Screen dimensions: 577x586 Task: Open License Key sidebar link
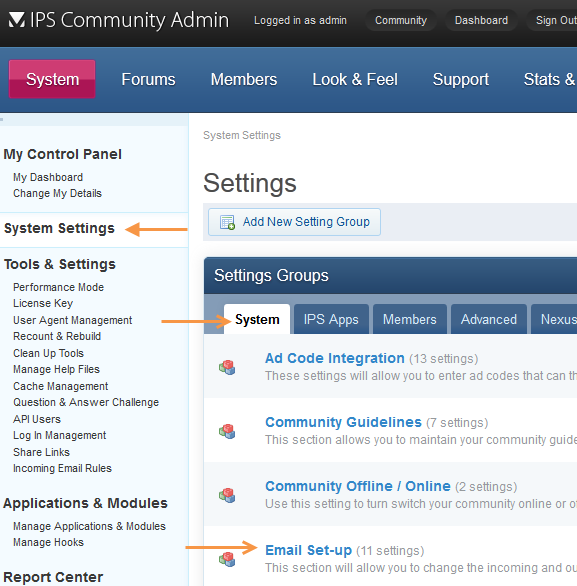[43, 303]
